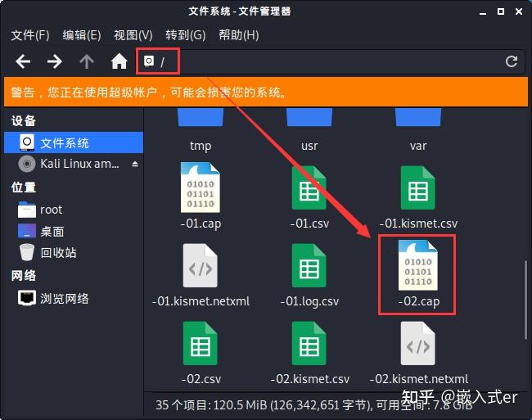532x420 pixels.
Task: Select the -01.csv spreadsheet icon
Action: pyautogui.click(x=309, y=187)
